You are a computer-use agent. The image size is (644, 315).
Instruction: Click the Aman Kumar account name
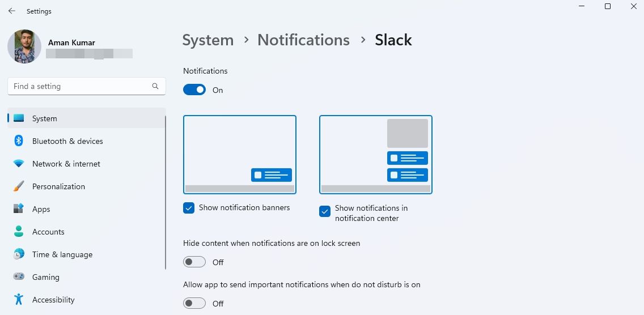(x=71, y=42)
